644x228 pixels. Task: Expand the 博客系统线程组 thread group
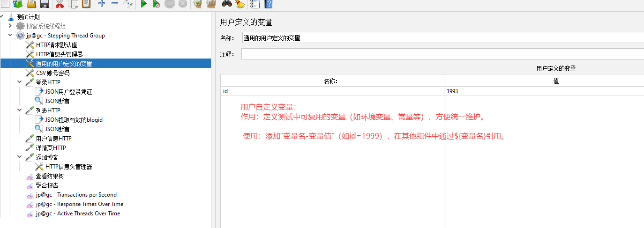pyautogui.click(x=10, y=26)
